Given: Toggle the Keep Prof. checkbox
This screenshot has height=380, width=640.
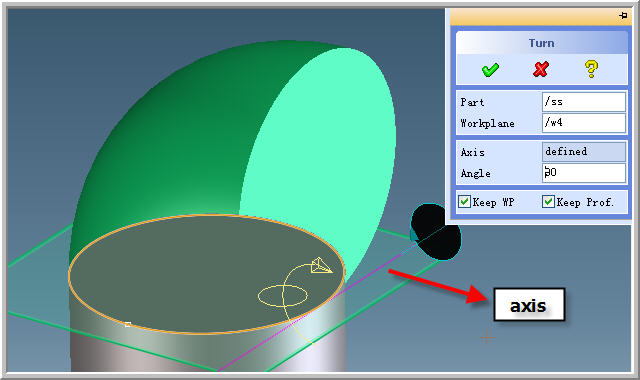Looking at the screenshot, I should (x=548, y=202).
